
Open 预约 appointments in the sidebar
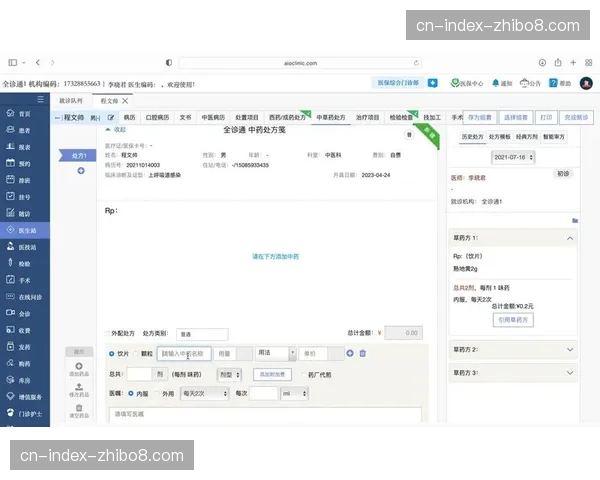(25, 163)
